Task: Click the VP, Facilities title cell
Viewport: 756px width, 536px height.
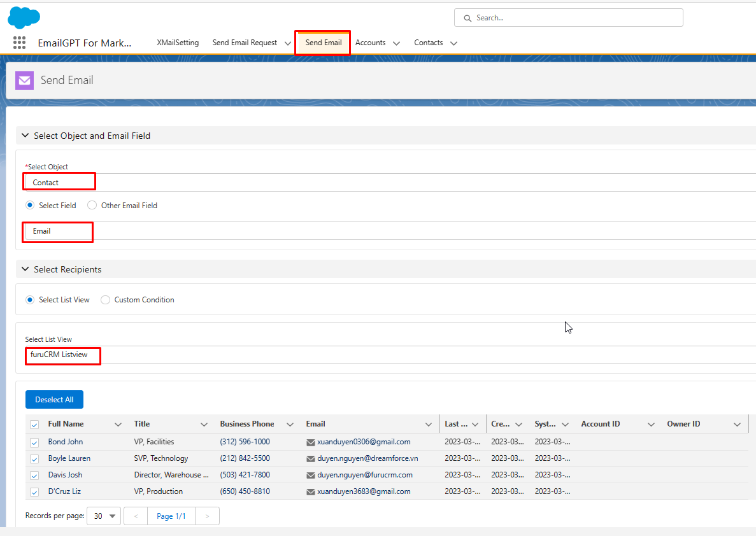Action: tap(154, 442)
